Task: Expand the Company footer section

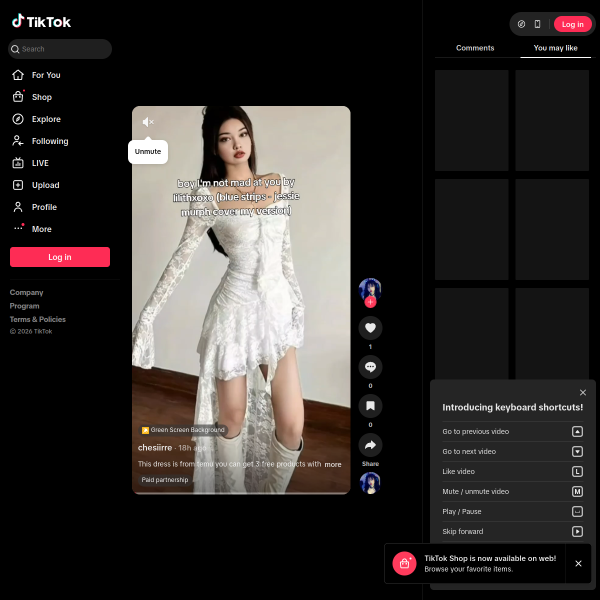Action: point(26,292)
